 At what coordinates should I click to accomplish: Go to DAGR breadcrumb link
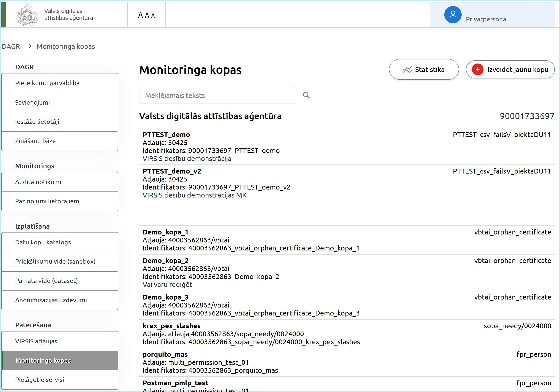pos(11,46)
